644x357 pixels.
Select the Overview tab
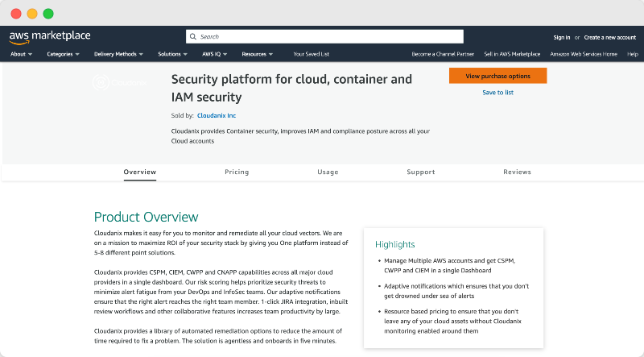click(139, 172)
